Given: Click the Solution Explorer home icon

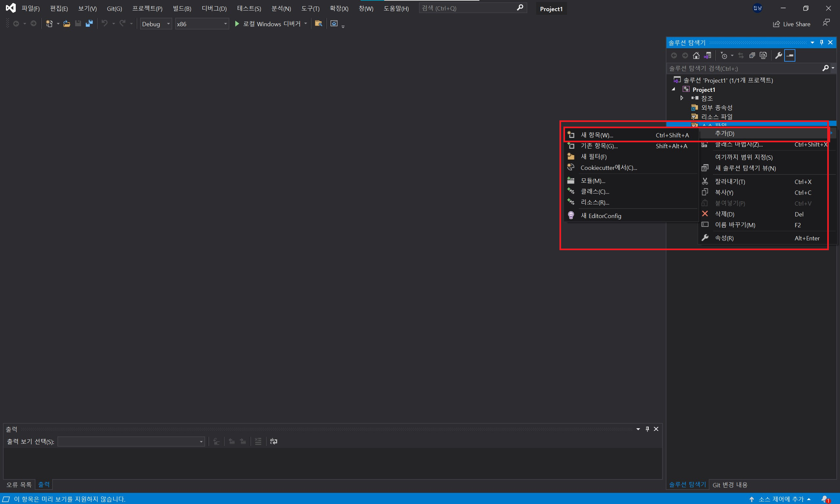Looking at the screenshot, I should click(x=696, y=55).
